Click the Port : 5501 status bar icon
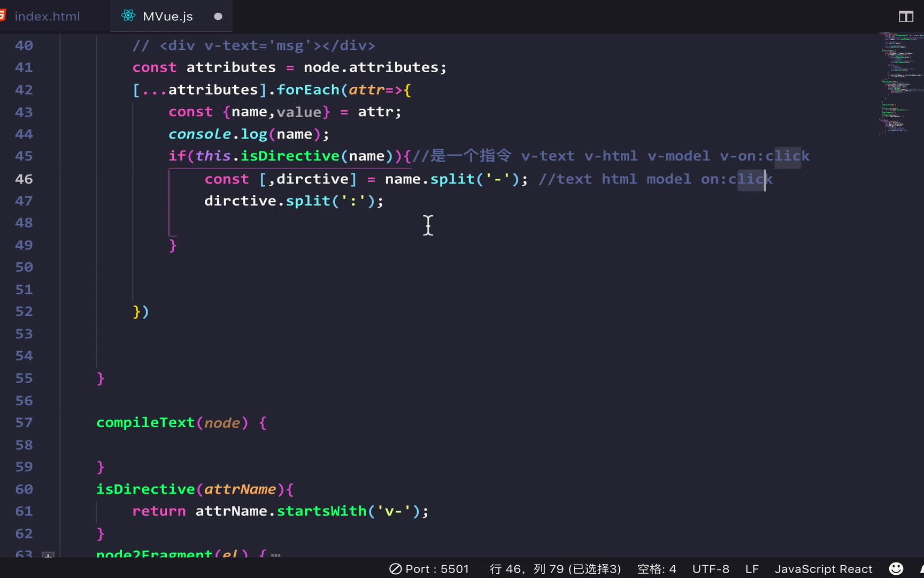 [x=429, y=568]
